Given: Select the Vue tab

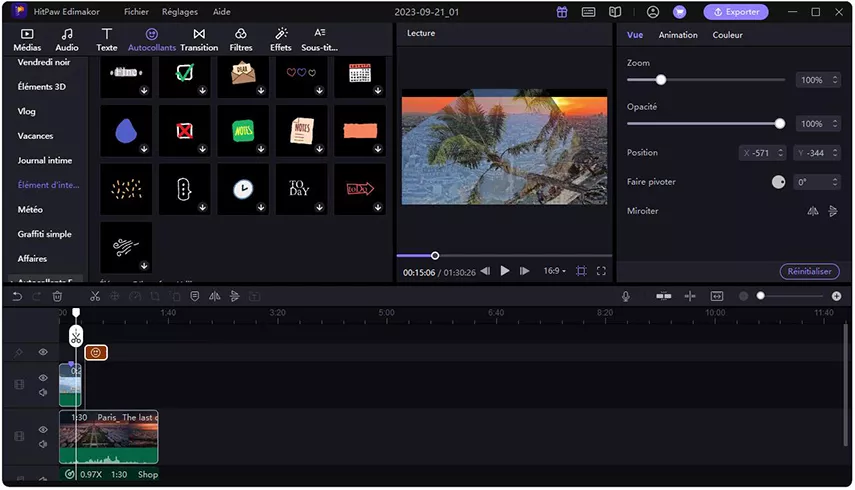Looking at the screenshot, I should tap(635, 35).
